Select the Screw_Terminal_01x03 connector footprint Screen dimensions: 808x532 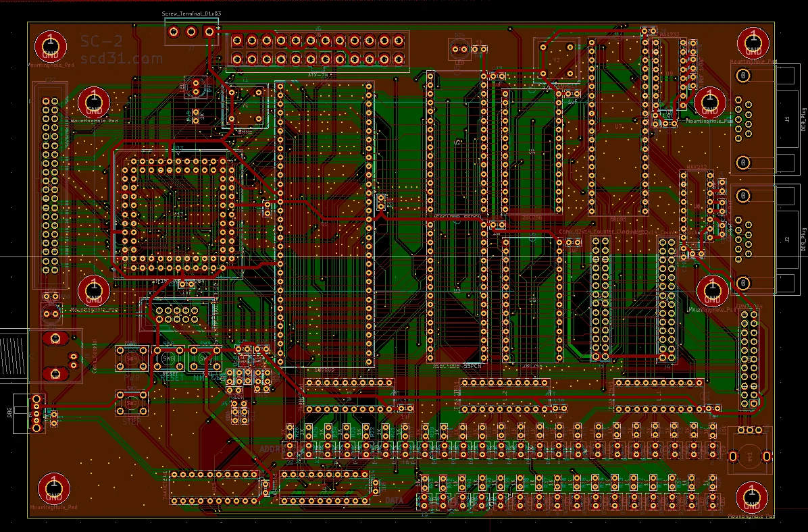tap(191, 32)
